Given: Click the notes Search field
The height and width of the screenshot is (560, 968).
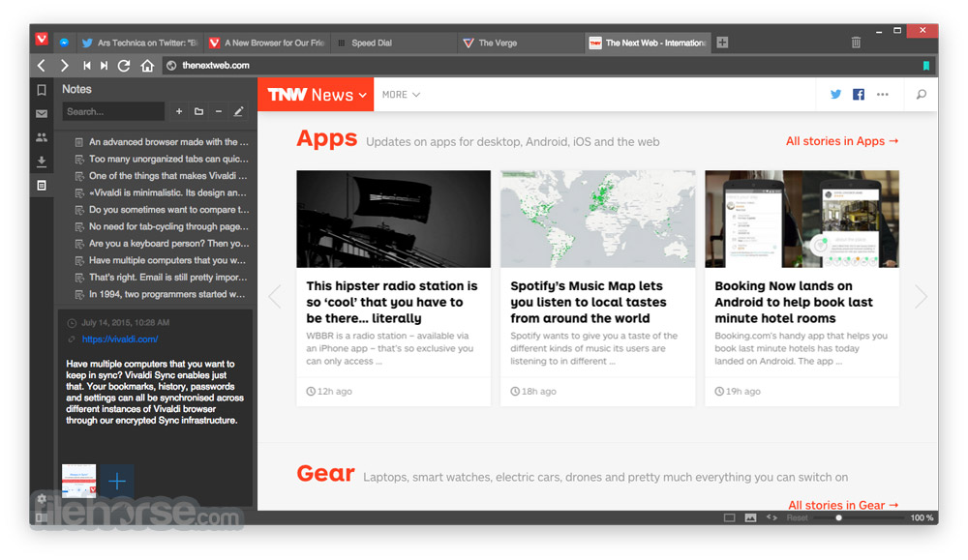Looking at the screenshot, I should (x=113, y=111).
